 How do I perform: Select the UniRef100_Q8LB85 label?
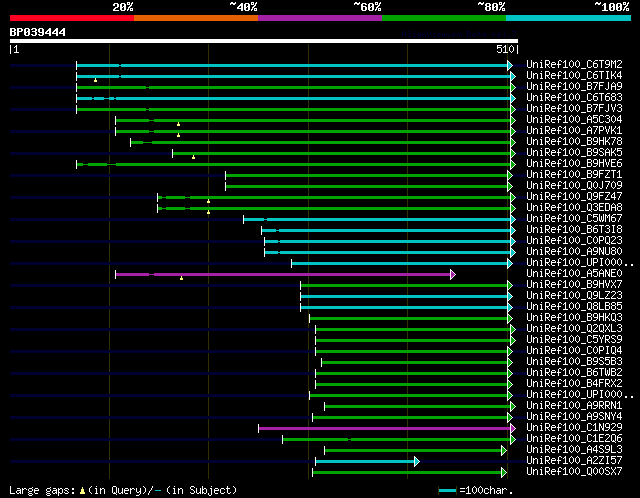(x=574, y=307)
